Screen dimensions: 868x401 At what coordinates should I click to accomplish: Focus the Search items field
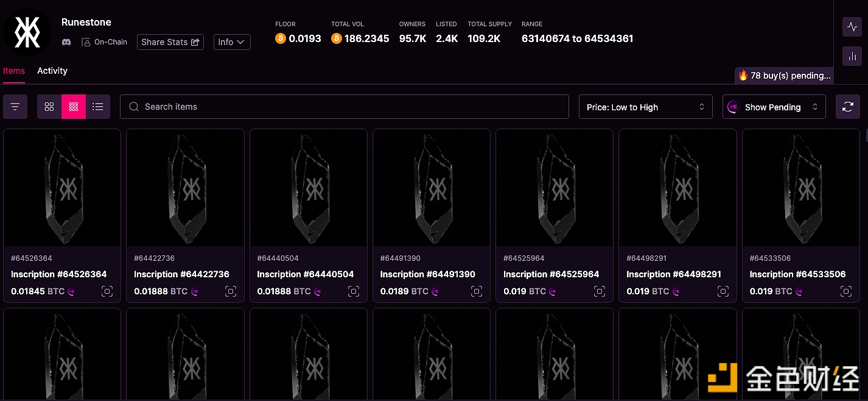345,107
